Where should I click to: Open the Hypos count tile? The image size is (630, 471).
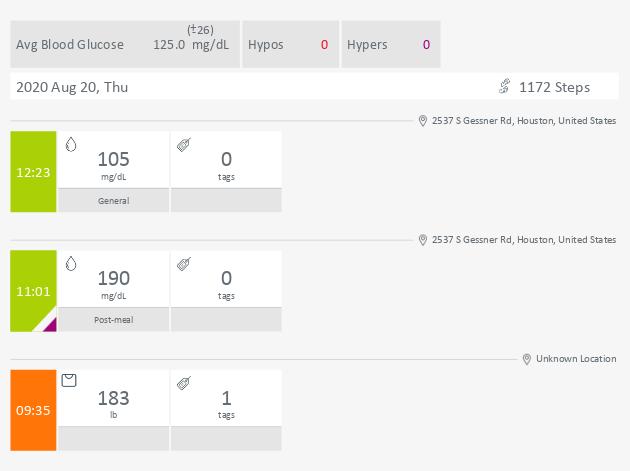pos(290,44)
